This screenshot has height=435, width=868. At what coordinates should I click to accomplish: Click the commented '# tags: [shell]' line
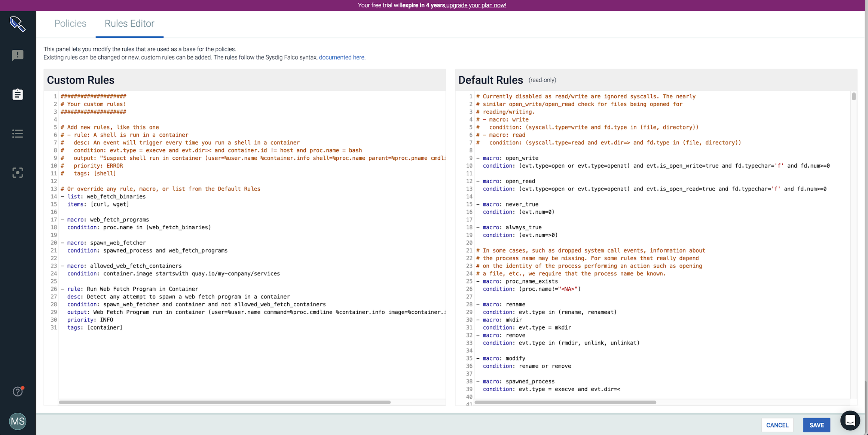click(88, 174)
